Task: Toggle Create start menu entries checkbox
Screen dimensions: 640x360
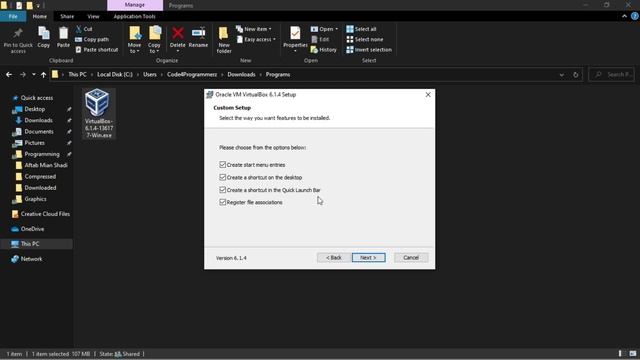Action: (222, 164)
